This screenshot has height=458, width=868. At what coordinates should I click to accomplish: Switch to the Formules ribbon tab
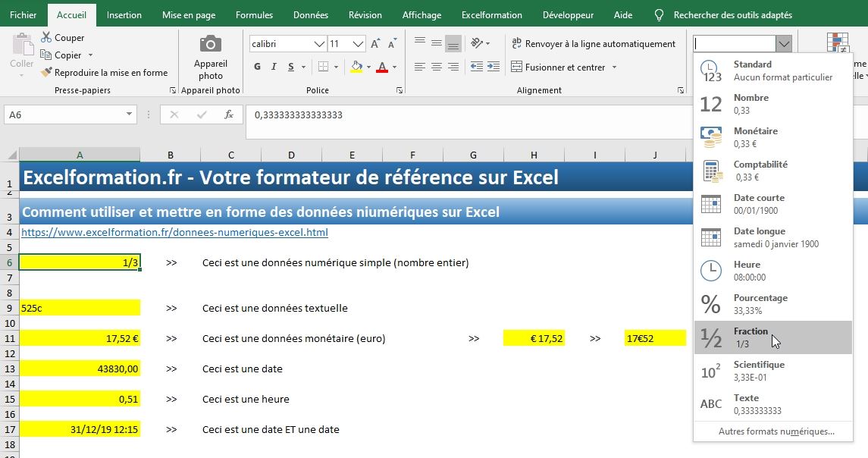coord(254,15)
